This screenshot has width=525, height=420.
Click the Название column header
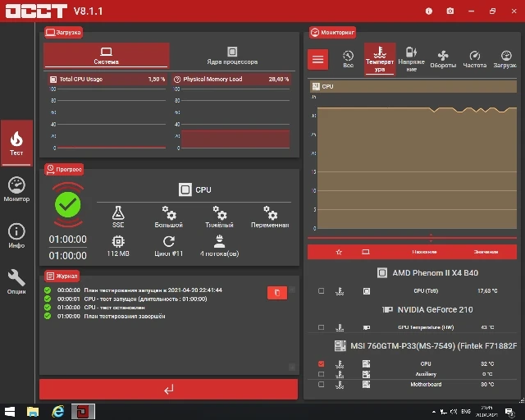[424, 252]
